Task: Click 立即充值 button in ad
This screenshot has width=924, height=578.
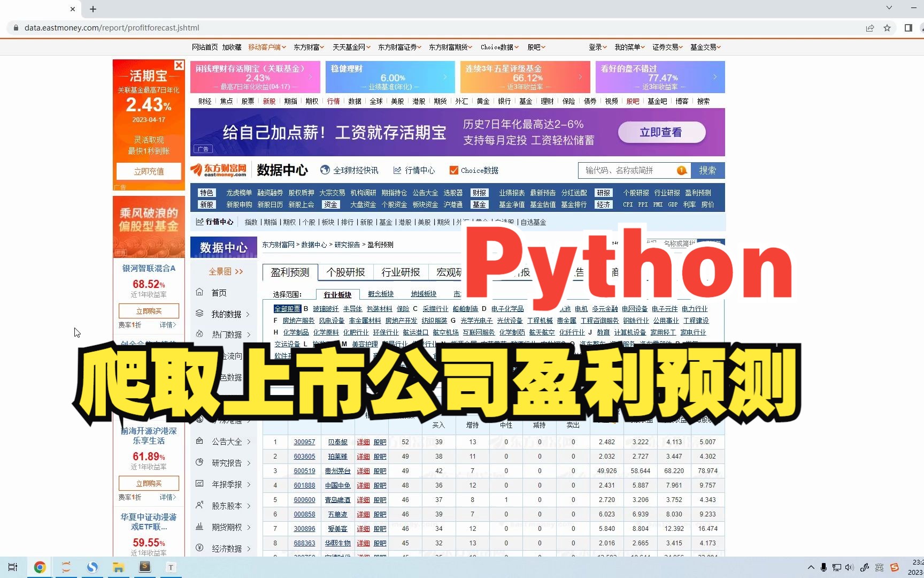Action: click(x=149, y=171)
